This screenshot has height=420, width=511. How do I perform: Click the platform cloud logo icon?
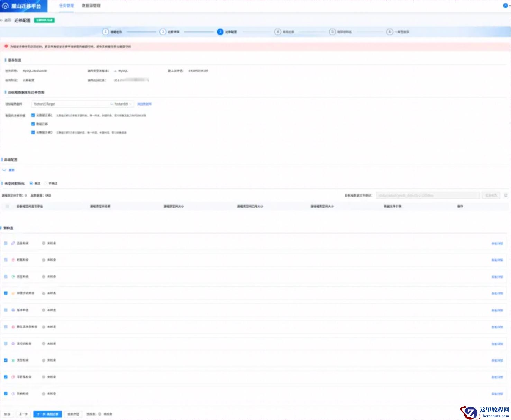tap(5, 6)
